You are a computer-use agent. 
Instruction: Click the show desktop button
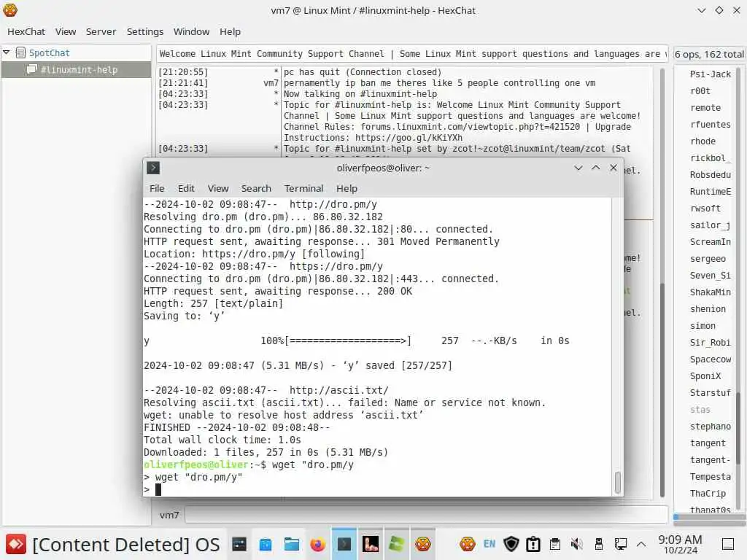pos(728,544)
